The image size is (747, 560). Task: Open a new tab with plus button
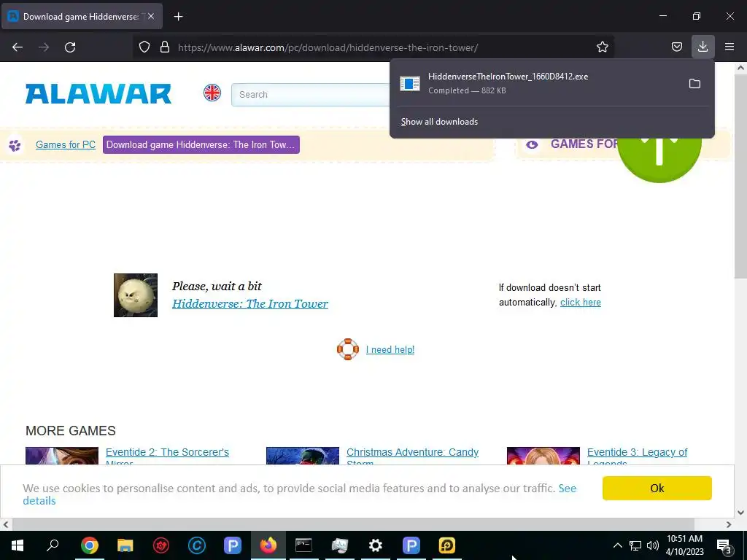click(x=178, y=17)
